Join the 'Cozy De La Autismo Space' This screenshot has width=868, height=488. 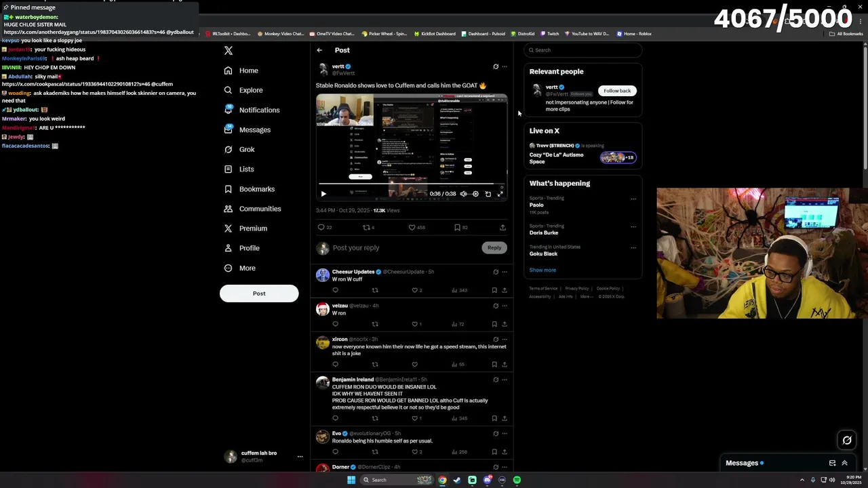coord(583,154)
